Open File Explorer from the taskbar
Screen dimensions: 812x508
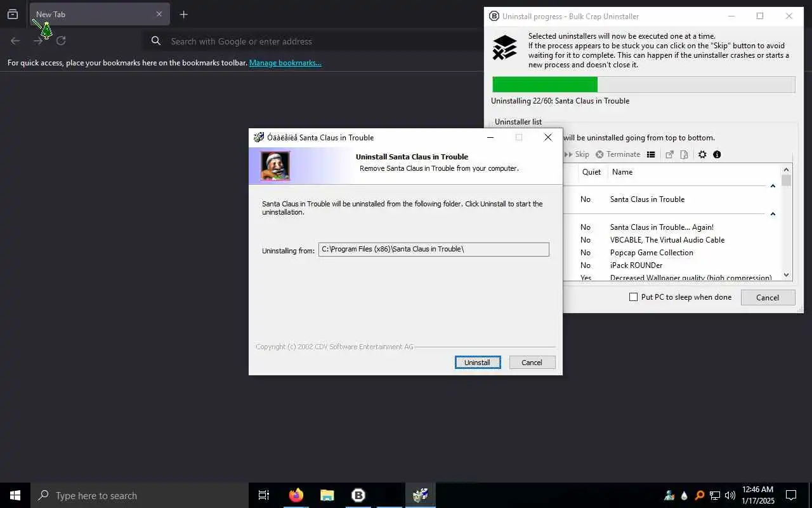click(327, 495)
